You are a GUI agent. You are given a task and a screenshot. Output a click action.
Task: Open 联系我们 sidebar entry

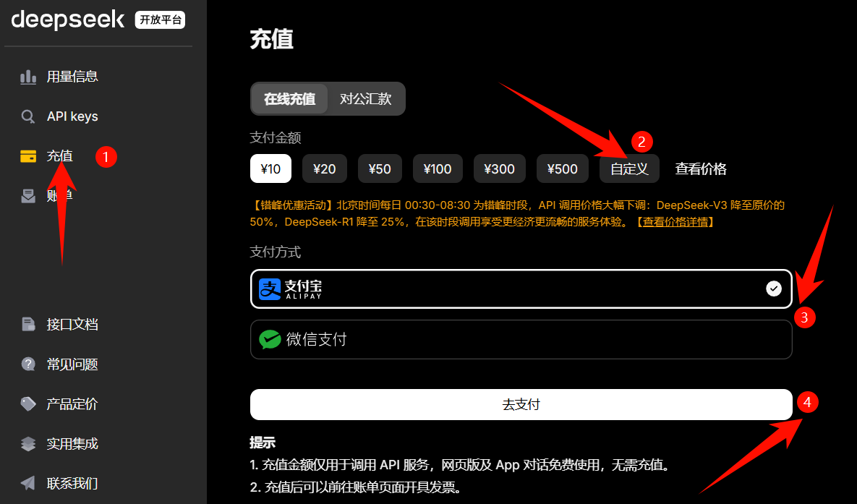72,483
